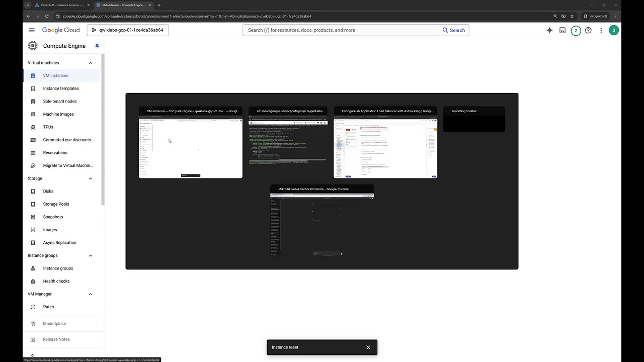Open the Chrome tab search dropdown
The height and width of the screenshot is (362, 644).
tap(28, 5)
